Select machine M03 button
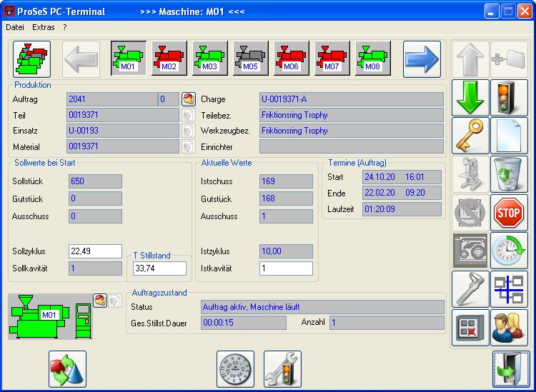The width and height of the screenshot is (536, 392). [x=210, y=58]
